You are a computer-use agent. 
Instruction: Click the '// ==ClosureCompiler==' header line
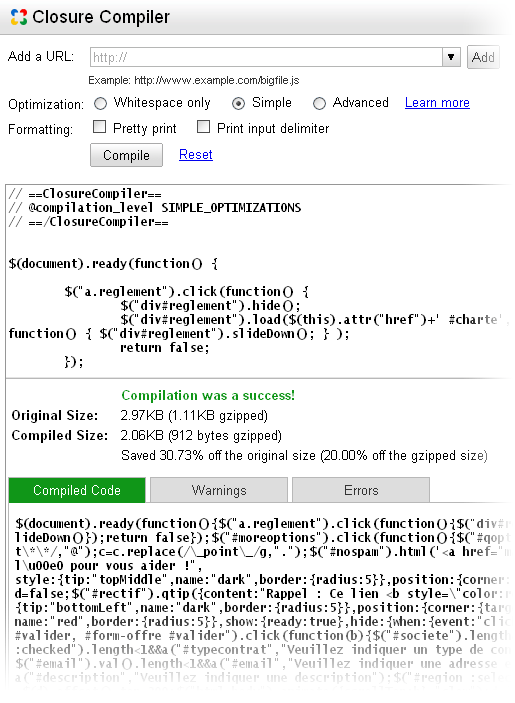pos(85,194)
